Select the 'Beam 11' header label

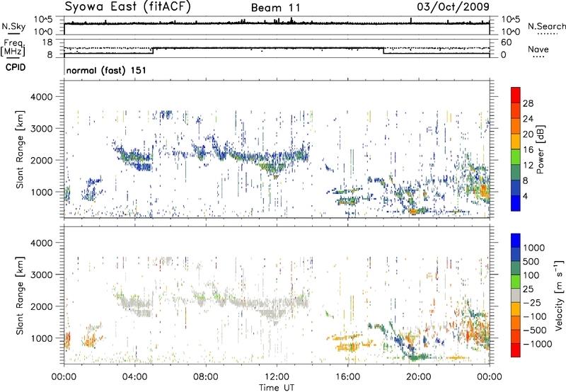(x=275, y=8)
